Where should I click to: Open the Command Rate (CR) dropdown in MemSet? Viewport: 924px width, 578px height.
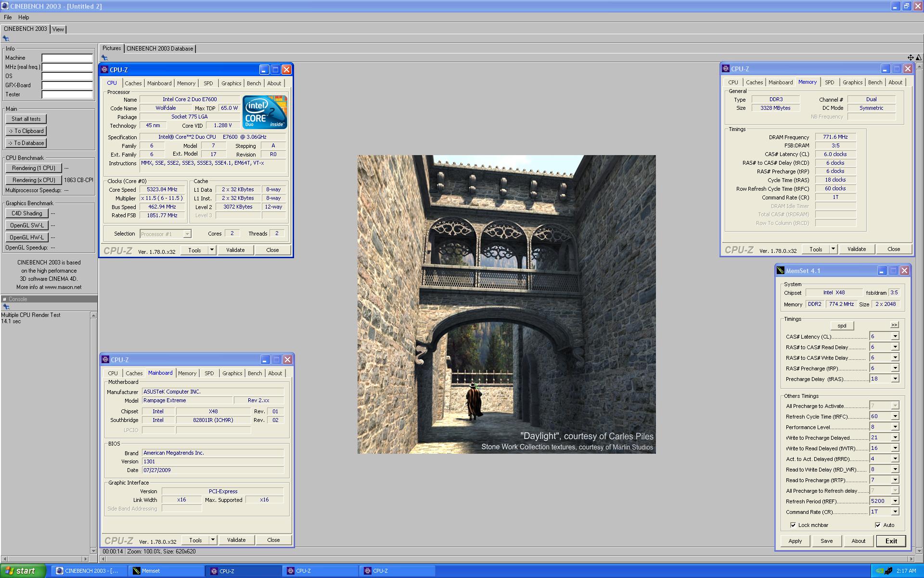(895, 512)
